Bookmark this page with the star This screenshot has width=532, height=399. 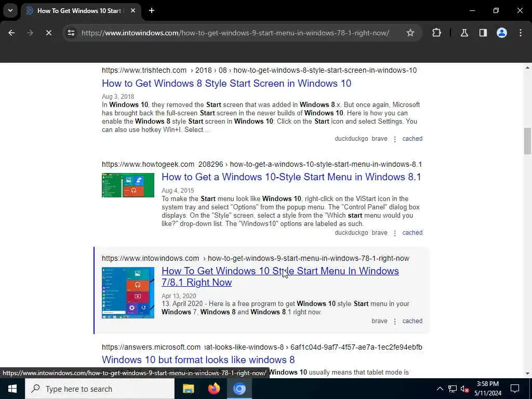pos(410,33)
